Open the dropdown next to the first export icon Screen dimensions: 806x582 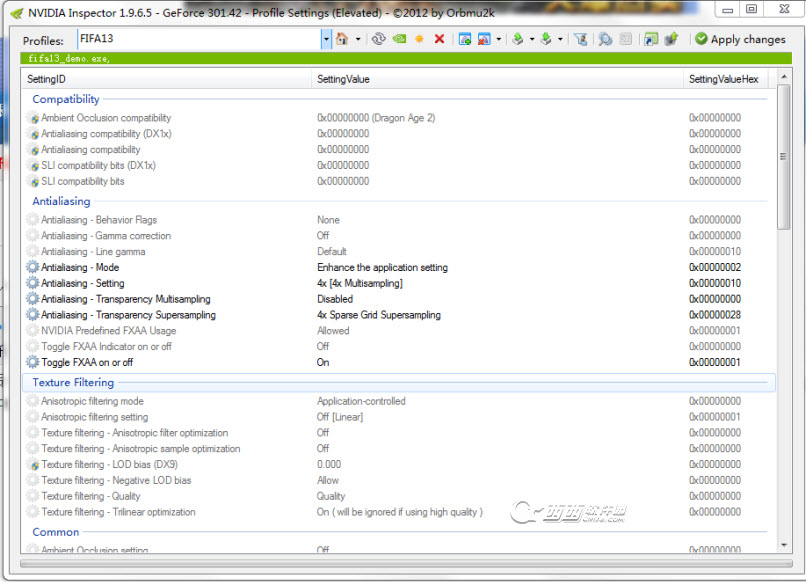pyautogui.click(x=532, y=39)
